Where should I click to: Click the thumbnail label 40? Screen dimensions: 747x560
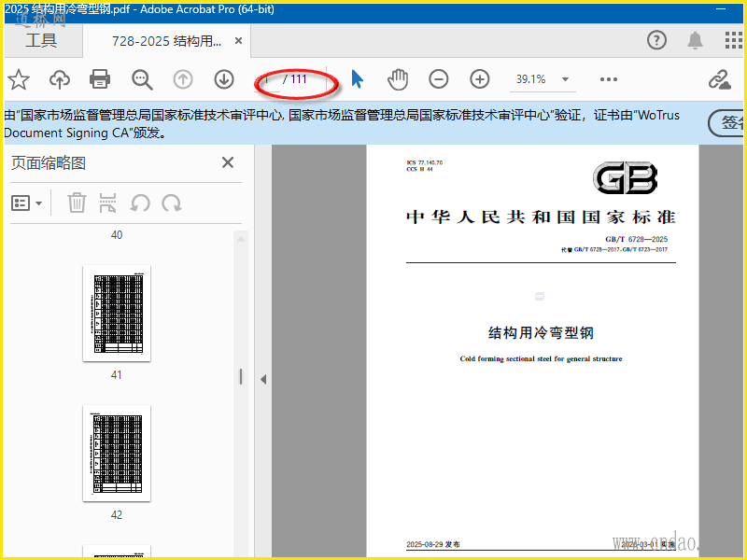pyautogui.click(x=117, y=235)
